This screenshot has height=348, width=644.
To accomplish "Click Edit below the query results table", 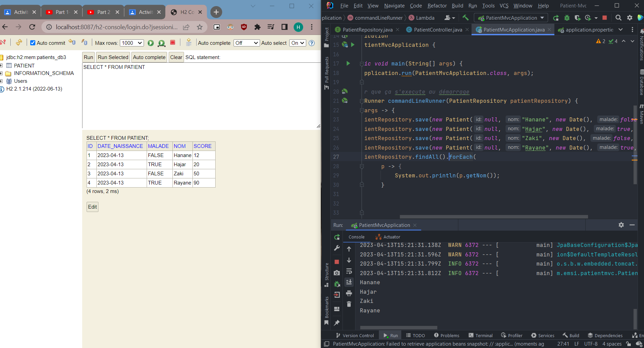I will point(92,207).
